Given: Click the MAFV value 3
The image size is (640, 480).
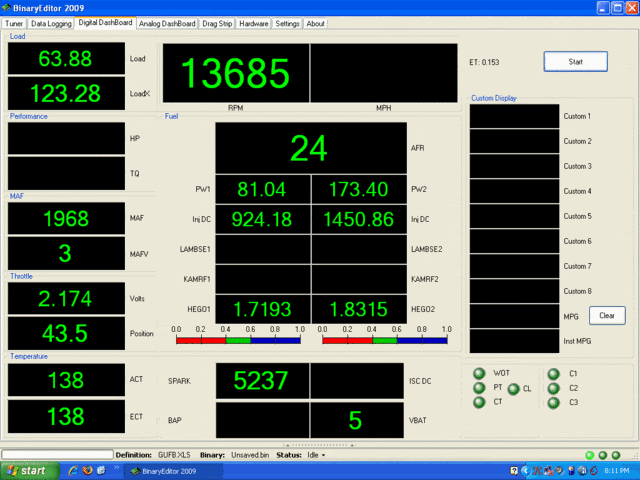Looking at the screenshot, I should point(66,253).
